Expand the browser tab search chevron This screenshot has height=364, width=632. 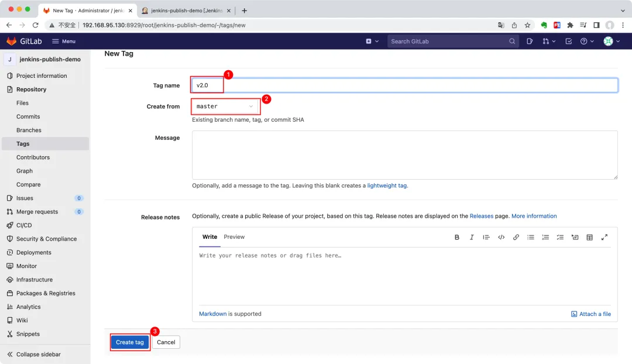[x=623, y=11]
